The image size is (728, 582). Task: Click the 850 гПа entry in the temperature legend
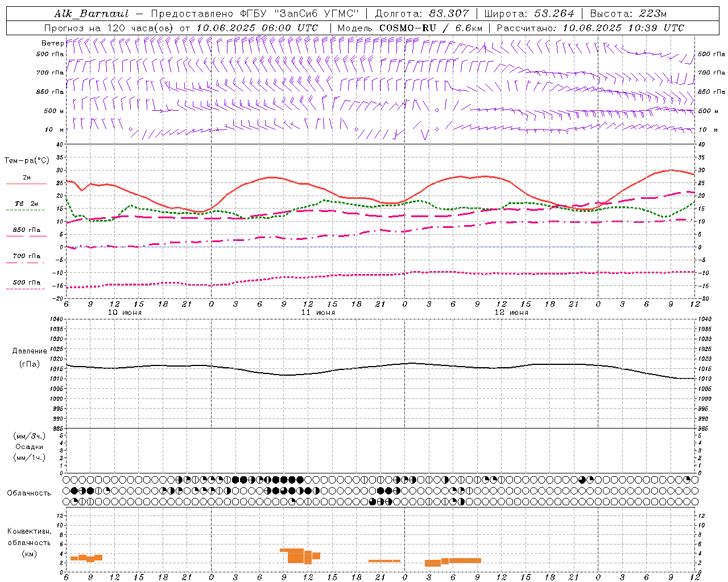[x=27, y=230]
